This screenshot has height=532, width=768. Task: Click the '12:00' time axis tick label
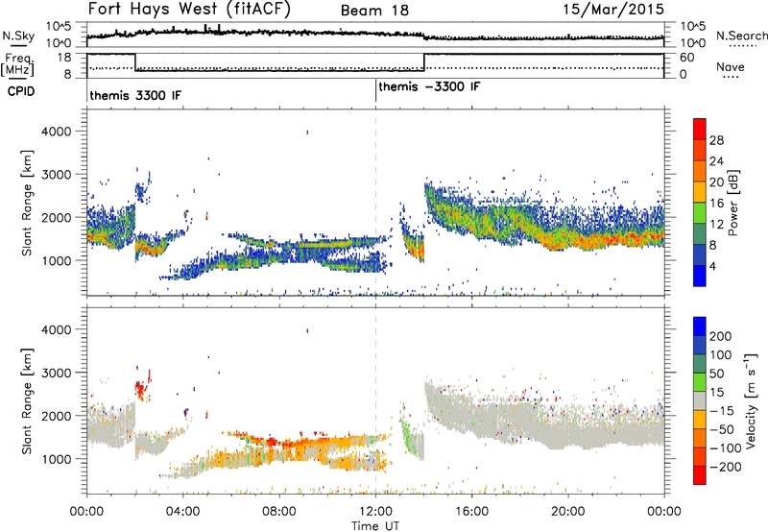click(375, 512)
